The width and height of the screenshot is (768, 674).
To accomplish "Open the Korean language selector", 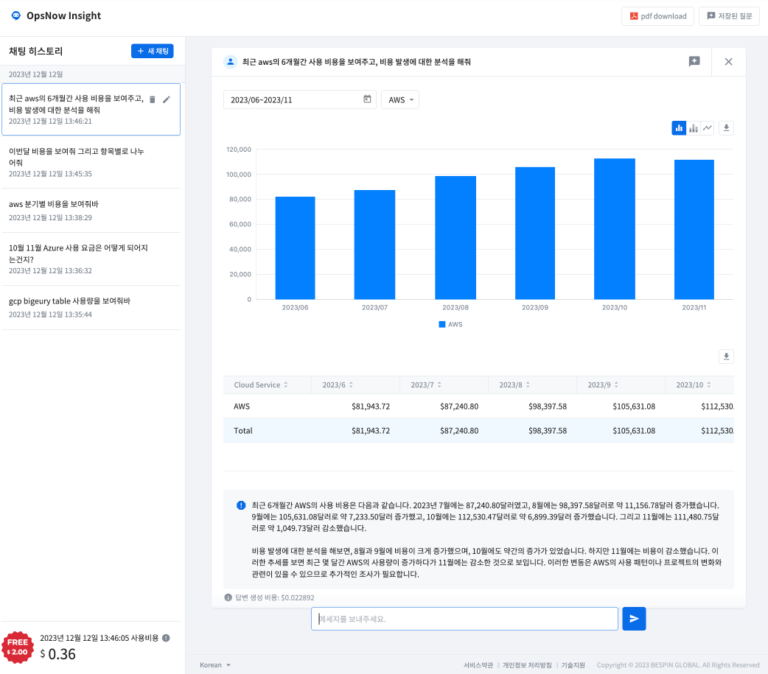I will pyautogui.click(x=215, y=664).
